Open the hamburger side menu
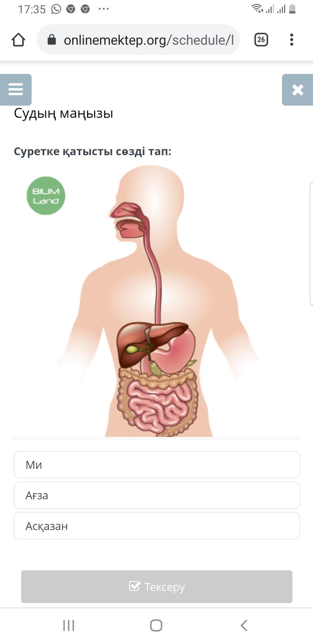This screenshot has width=313, height=644. tap(16, 90)
